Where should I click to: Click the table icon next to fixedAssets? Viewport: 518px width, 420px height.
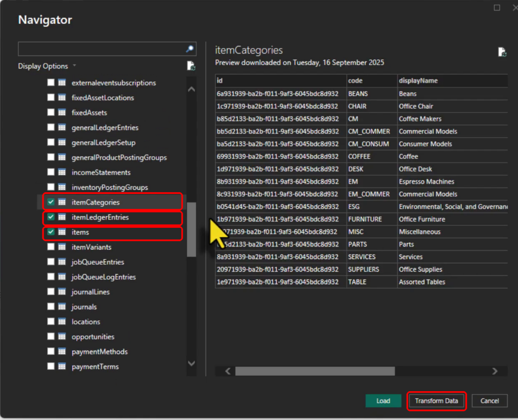pos(62,112)
